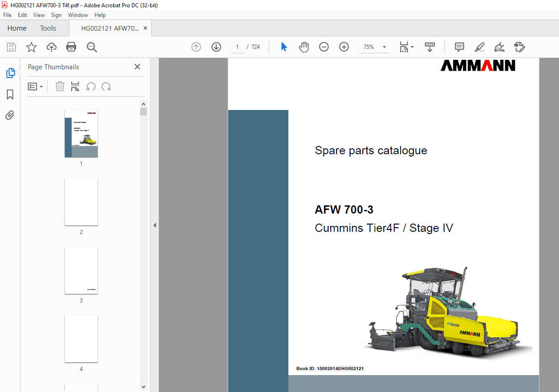This screenshot has height=392, width=559.
Task: Open Page Thumbnails pane icon in sidebar
Action: (x=10, y=73)
